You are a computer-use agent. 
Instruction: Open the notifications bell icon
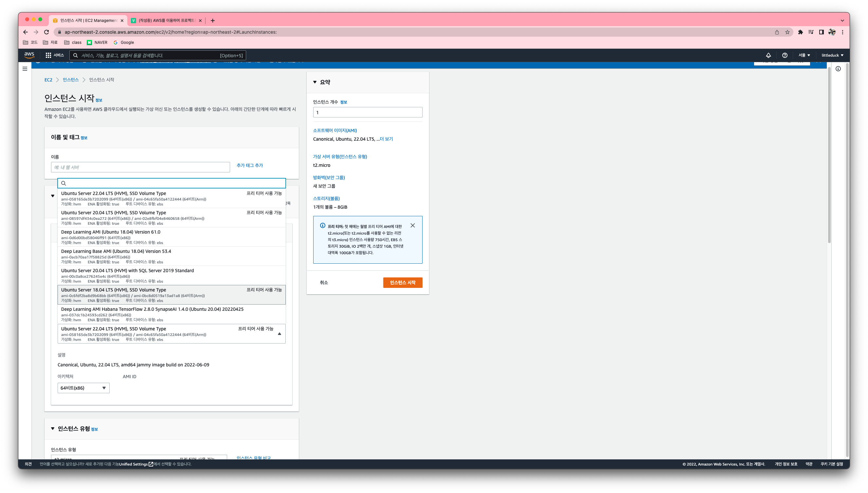[x=768, y=55]
